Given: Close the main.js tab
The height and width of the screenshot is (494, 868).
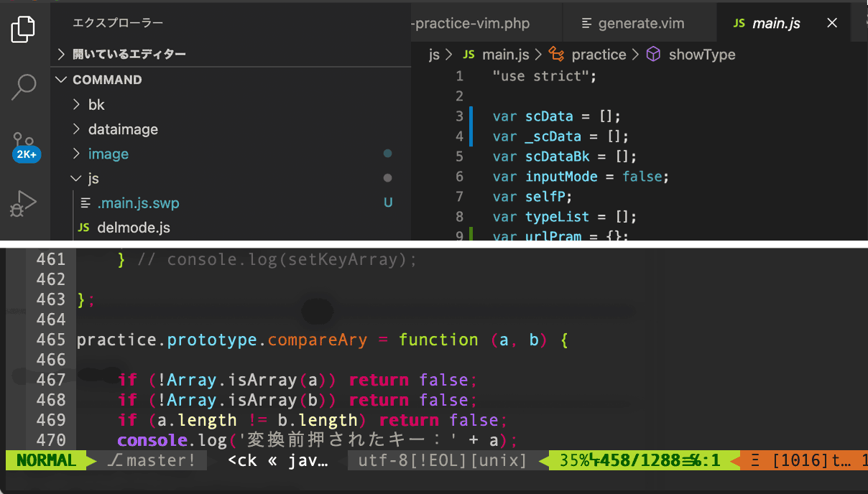Looking at the screenshot, I should click(x=832, y=24).
